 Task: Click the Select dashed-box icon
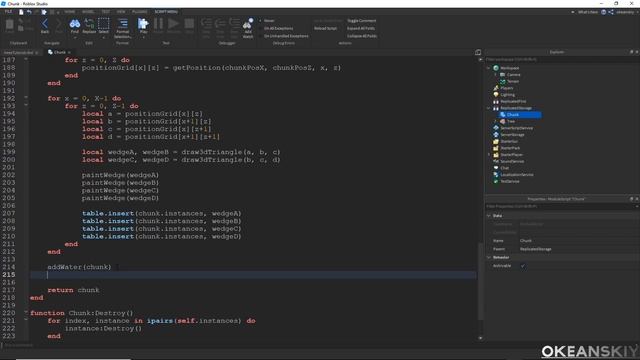click(x=104, y=24)
